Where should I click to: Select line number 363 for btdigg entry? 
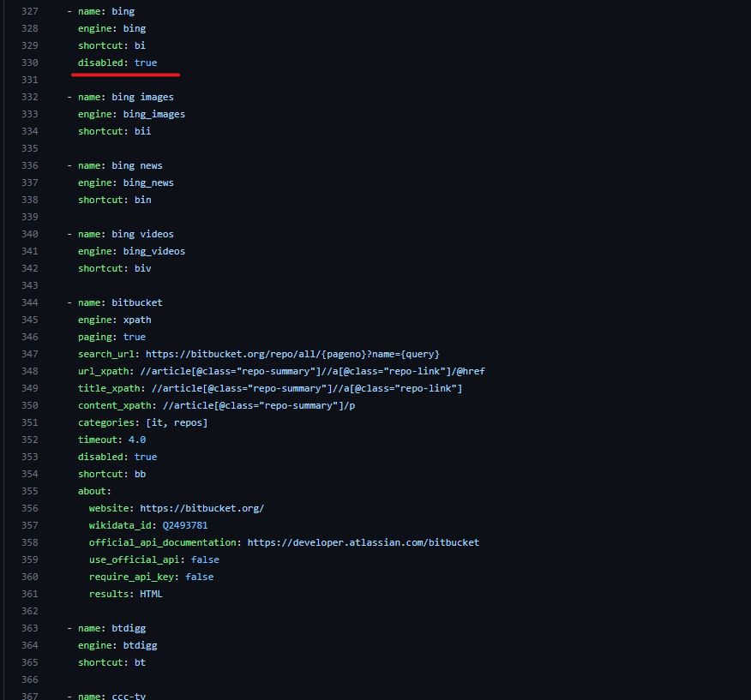click(x=29, y=628)
